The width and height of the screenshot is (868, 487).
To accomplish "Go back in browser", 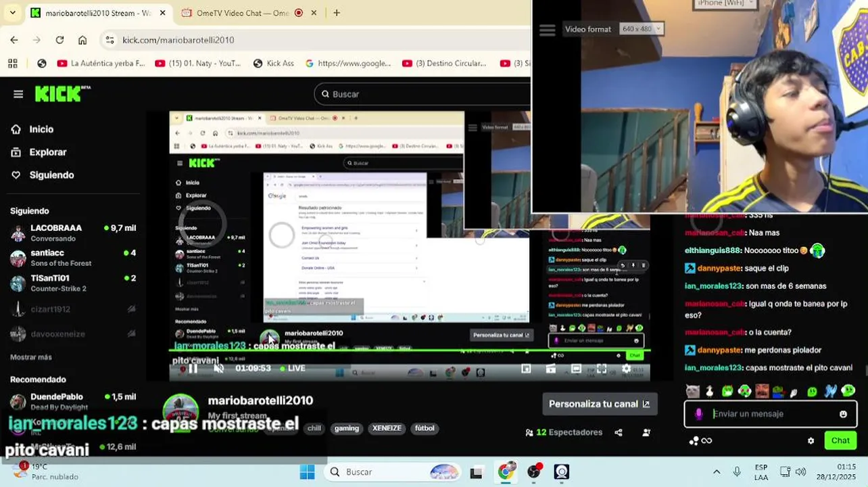I will (x=14, y=40).
